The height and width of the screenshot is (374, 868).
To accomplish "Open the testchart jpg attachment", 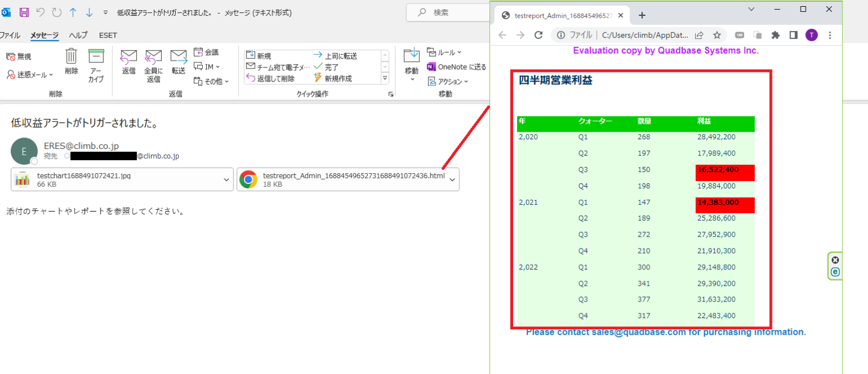I will tap(113, 179).
